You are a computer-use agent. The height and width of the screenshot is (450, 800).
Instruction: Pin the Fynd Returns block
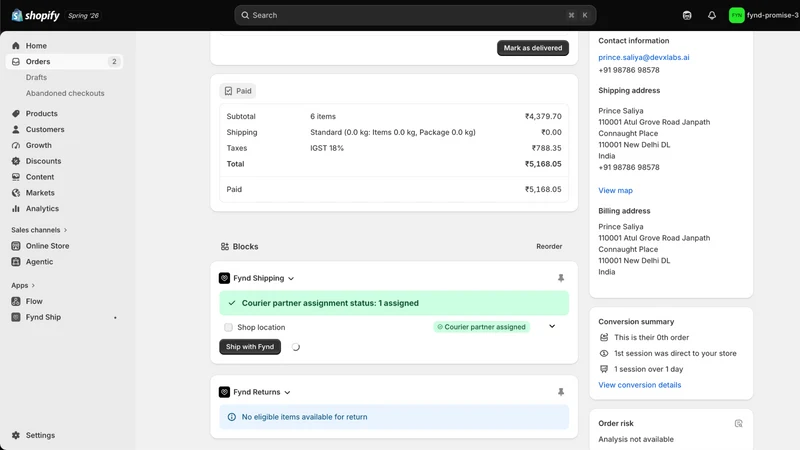[561, 392]
